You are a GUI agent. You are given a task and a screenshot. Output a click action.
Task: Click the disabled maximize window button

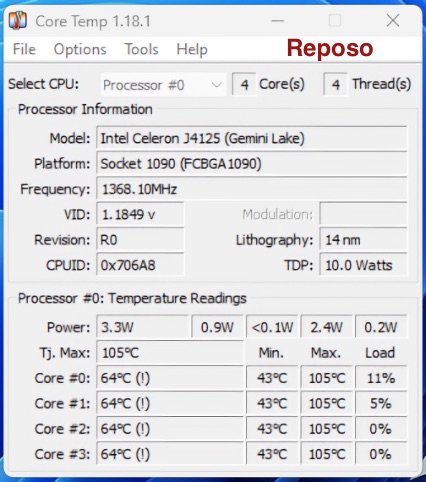(x=335, y=21)
